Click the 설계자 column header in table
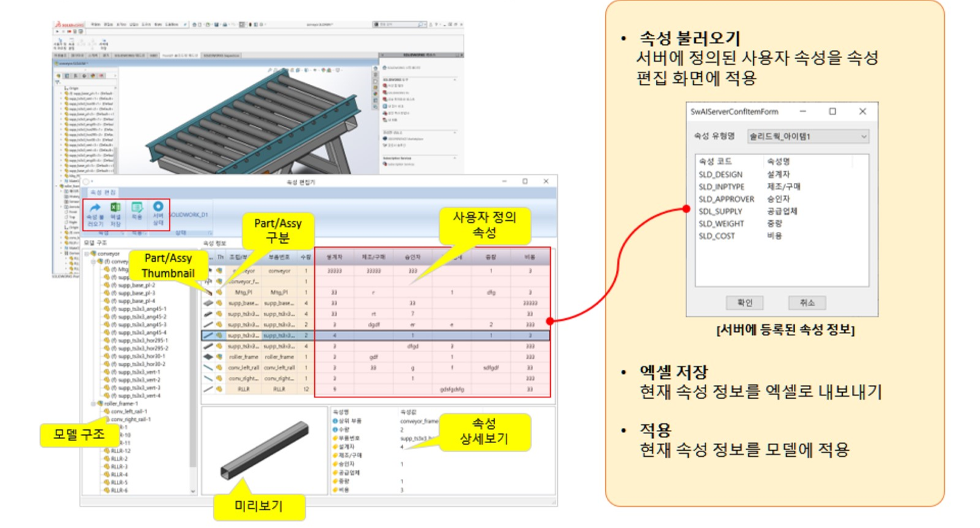This screenshot has height=528, width=980. click(x=335, y=257)
